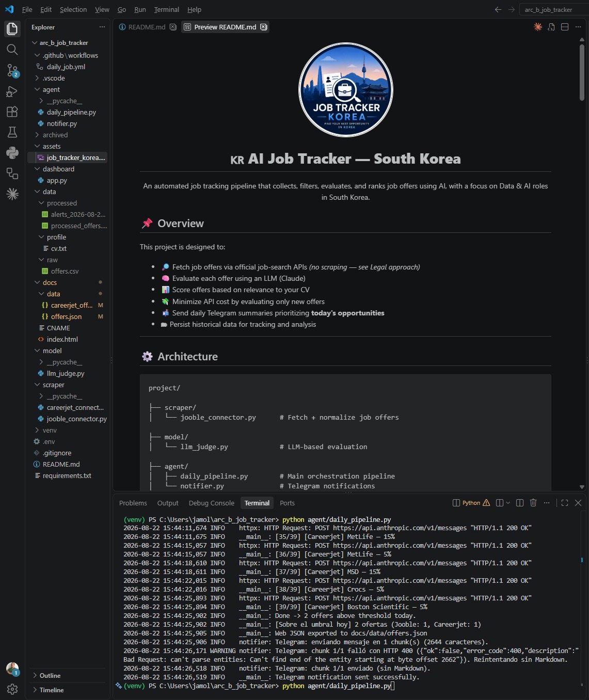
Task: Open the Claude icon in activity bar
Action: pyautogui.click(x=12, y=194)
